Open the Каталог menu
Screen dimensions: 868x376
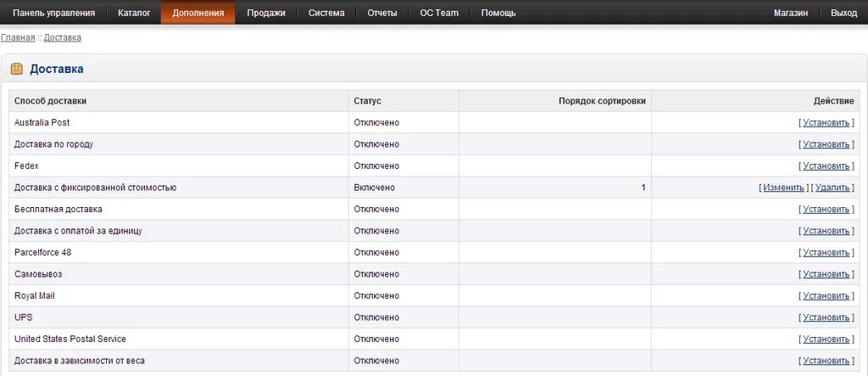(x=134, y=13)
